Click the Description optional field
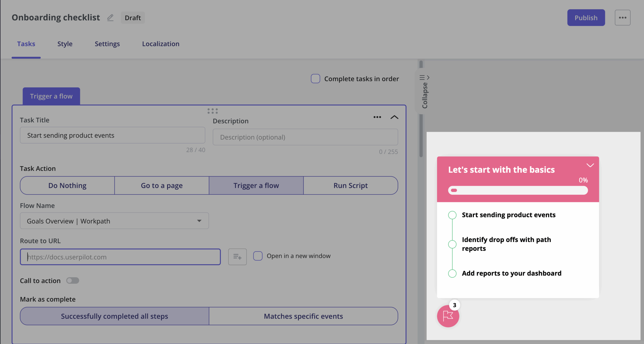The width and height of the screenshot is (644, 344). [305, 137]
